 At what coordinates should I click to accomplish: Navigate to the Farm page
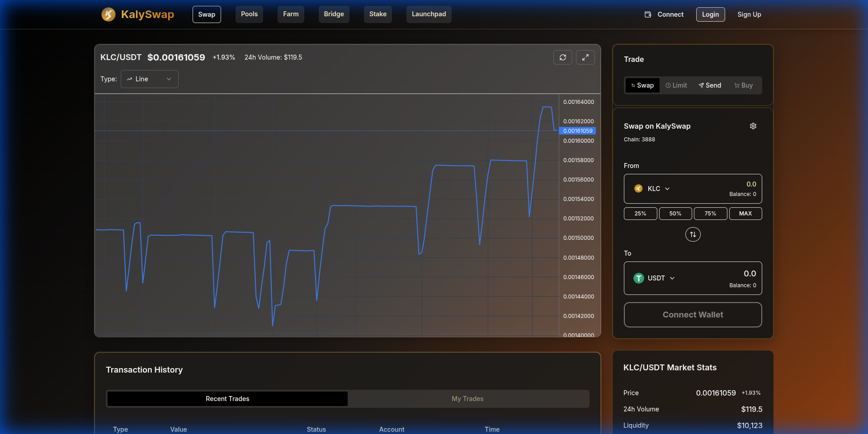coord(290,14)
